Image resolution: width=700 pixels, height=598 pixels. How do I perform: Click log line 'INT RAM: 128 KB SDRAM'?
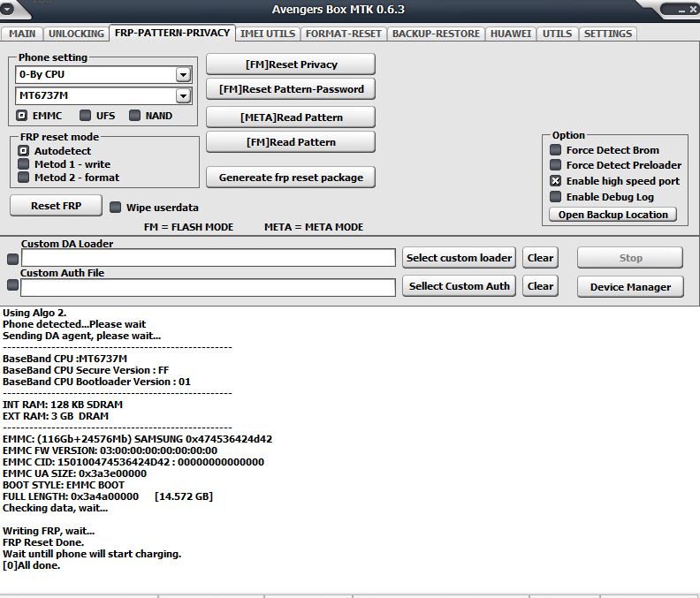[x=63, y=405]
